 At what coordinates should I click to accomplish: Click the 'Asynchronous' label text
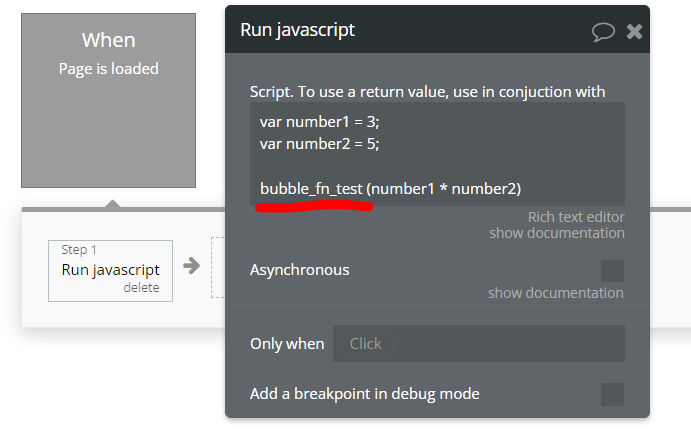pos(300,270)
